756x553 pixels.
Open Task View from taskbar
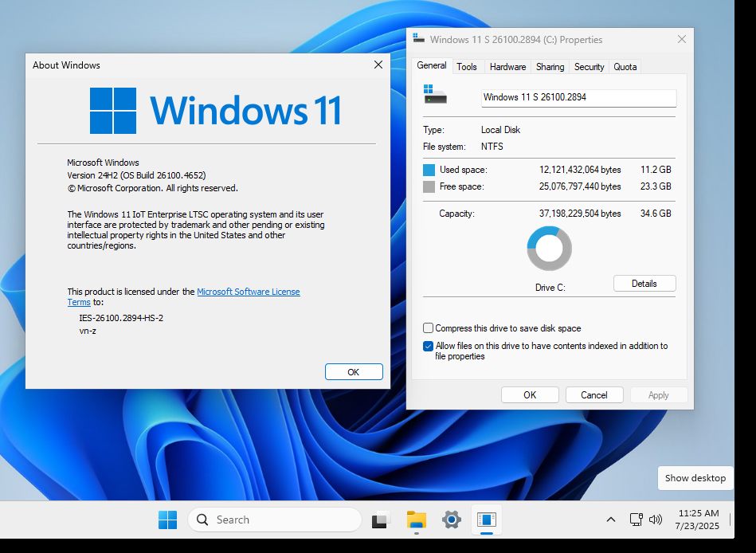(x=381, y=520)
